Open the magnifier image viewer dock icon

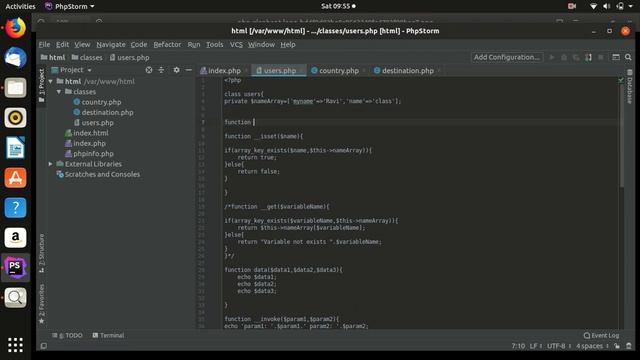pyautogui.click(x=16, y=298)
